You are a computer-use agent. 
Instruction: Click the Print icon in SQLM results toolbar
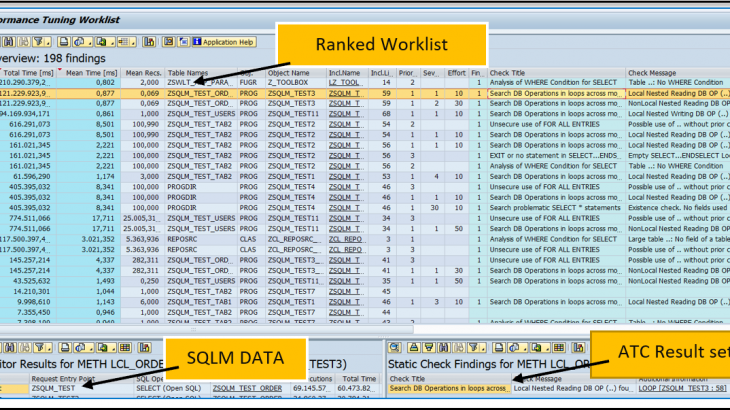65,348
